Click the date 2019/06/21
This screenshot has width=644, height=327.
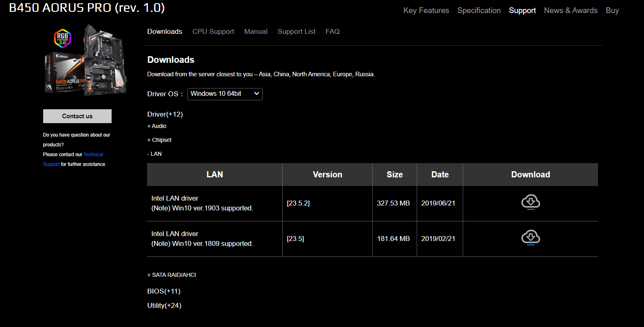tap(438, 203)
